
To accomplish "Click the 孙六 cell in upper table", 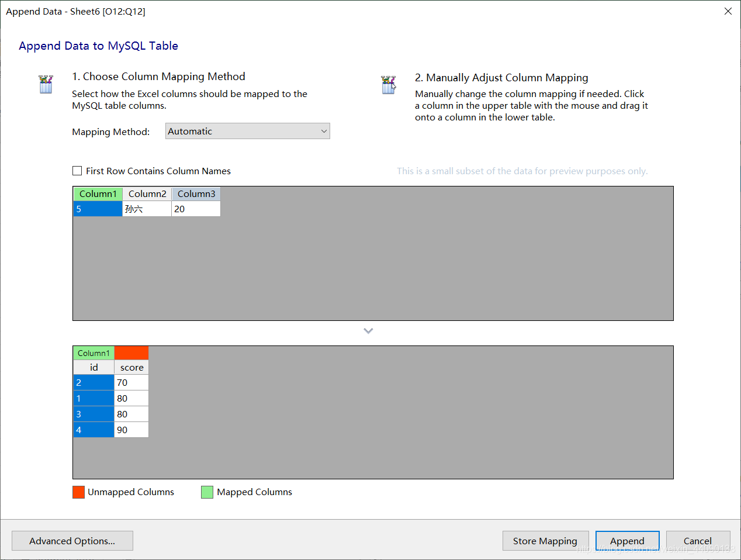I will 147,209.
